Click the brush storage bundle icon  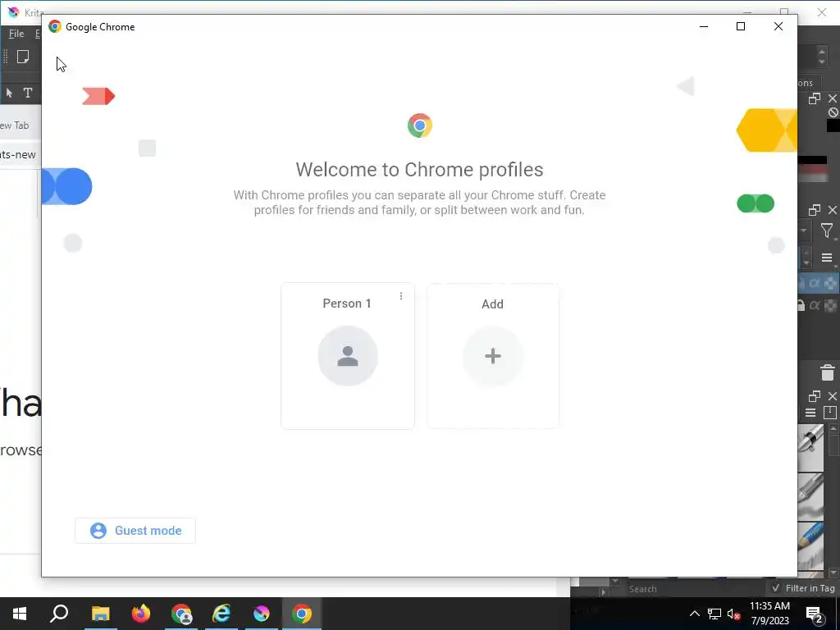coord(830,413)
